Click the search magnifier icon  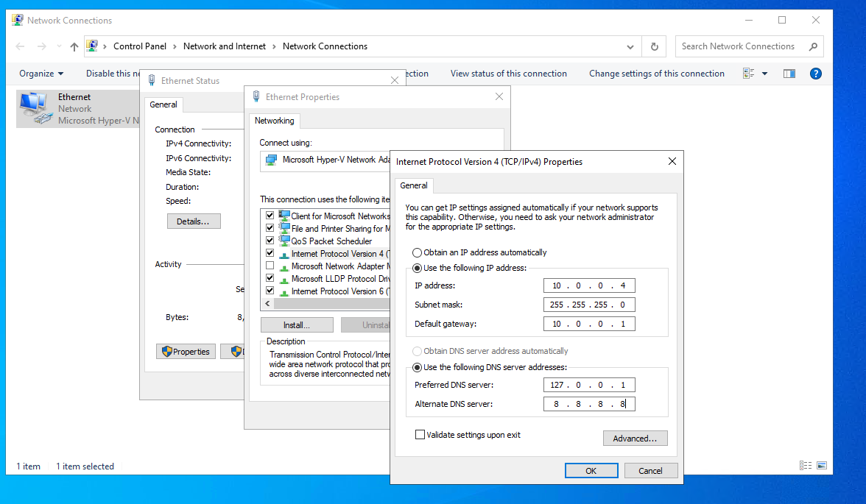813,47
